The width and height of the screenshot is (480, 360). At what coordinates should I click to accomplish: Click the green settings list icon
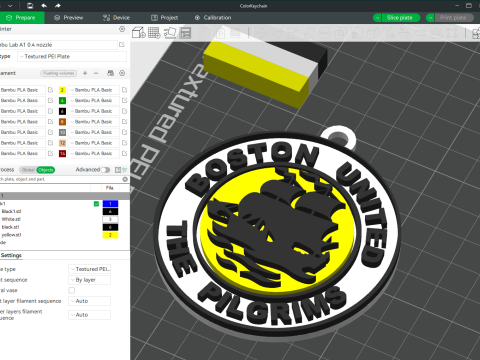click(125, 170)
